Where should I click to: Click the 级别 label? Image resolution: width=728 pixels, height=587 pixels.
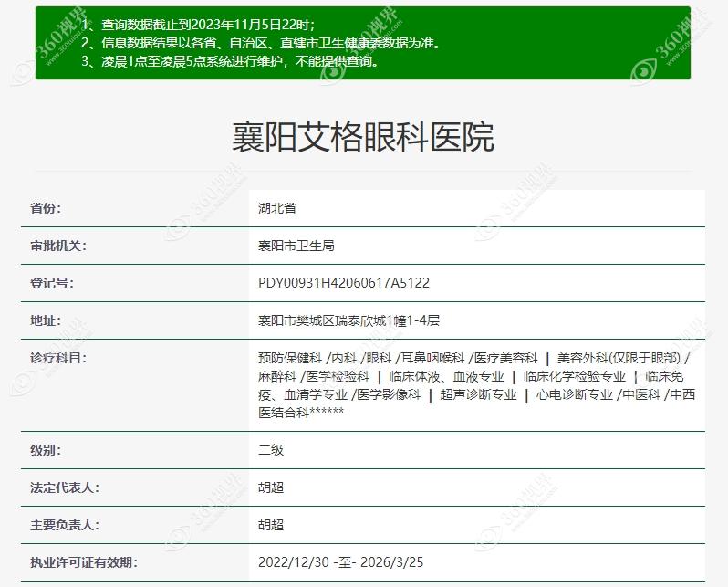coord(46,450)
